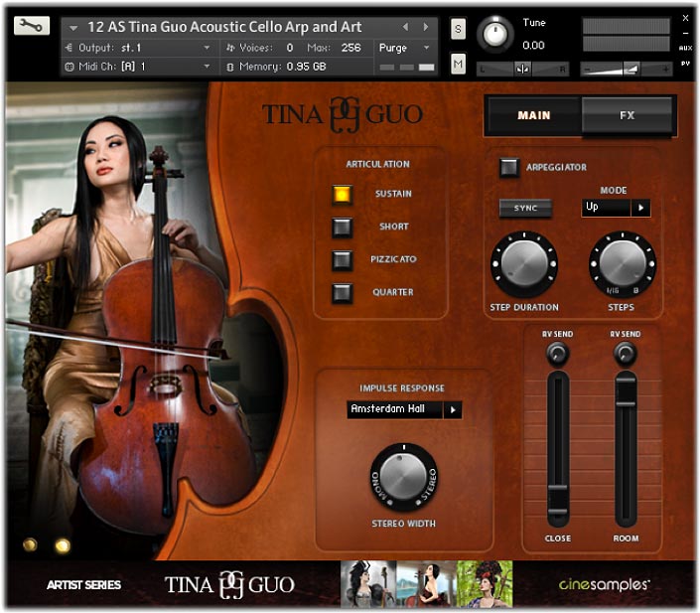This screenshot has height=613, width=700.
Task: Click the impulse response arrow button
Action: (x=453, y=409)
